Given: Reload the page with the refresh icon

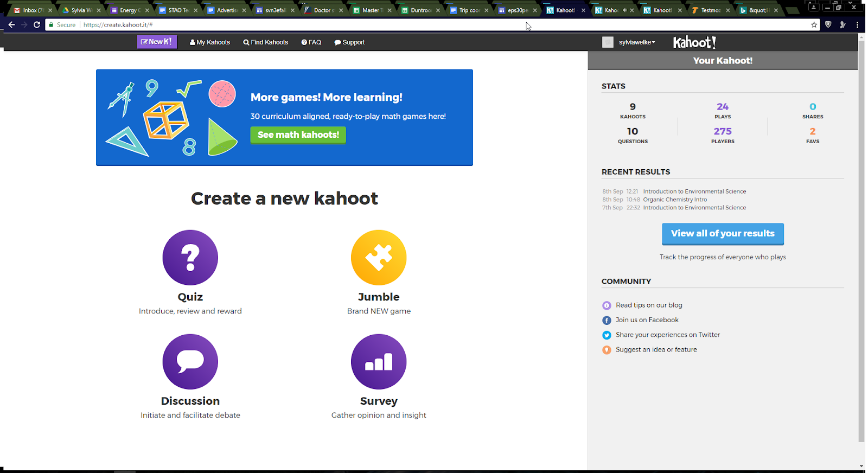Looking at the screenshot, I should pos(37,25).
